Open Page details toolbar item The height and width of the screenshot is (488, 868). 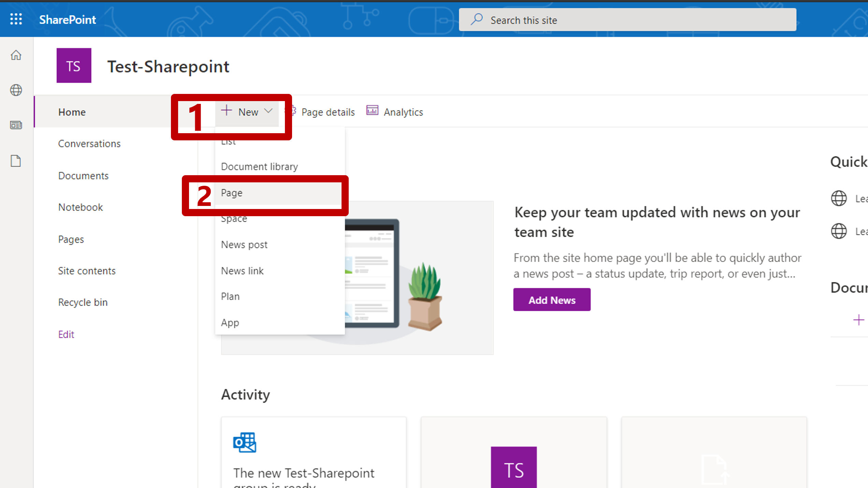[x=328, y=112]
